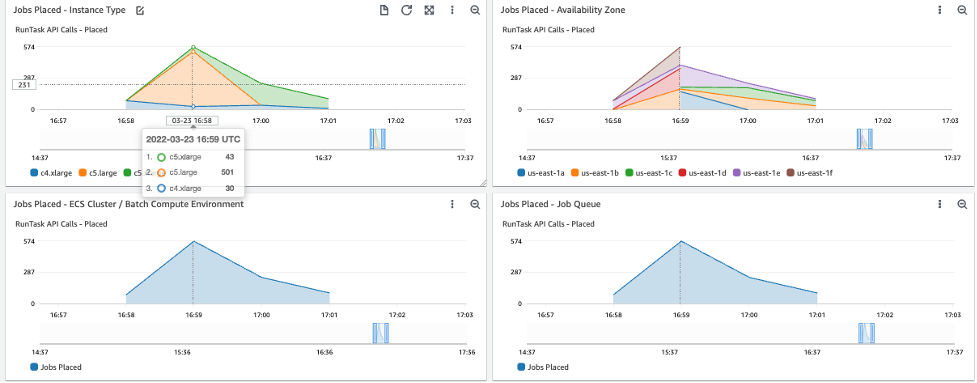Image resolution: width=977 pixels, height=383 pixels.
Task: Toggle the us-east-1b legend series
Action: click(594, 173)
